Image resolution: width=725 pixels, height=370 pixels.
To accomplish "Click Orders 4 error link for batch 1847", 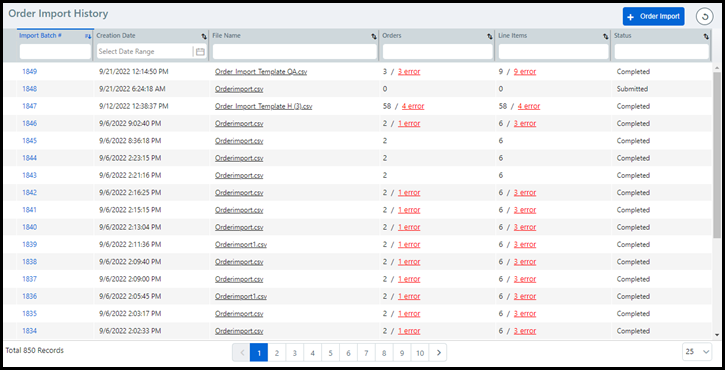I will tap(413, 106).
